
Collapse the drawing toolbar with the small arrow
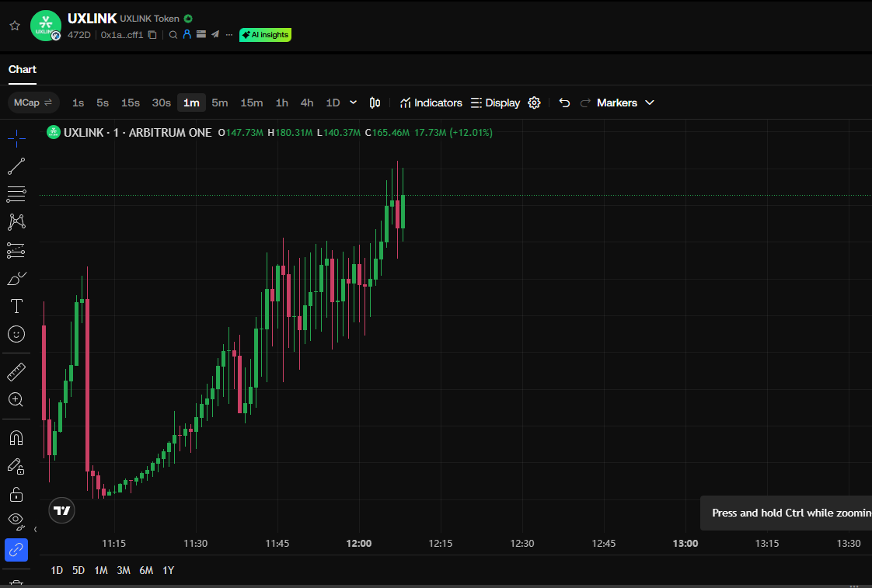(x=36, y=529)
